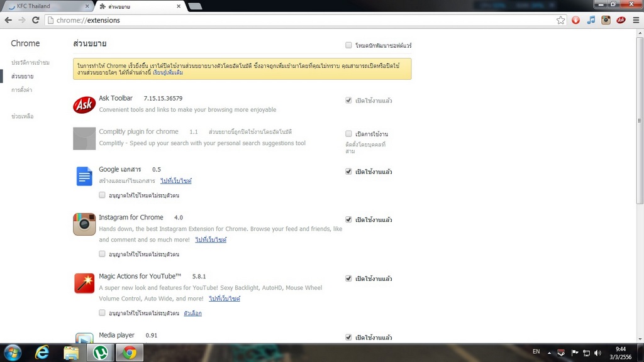Click the Magic Actions for YouTube icon
The height and width of the screenshot is (362, 644).
84,283
